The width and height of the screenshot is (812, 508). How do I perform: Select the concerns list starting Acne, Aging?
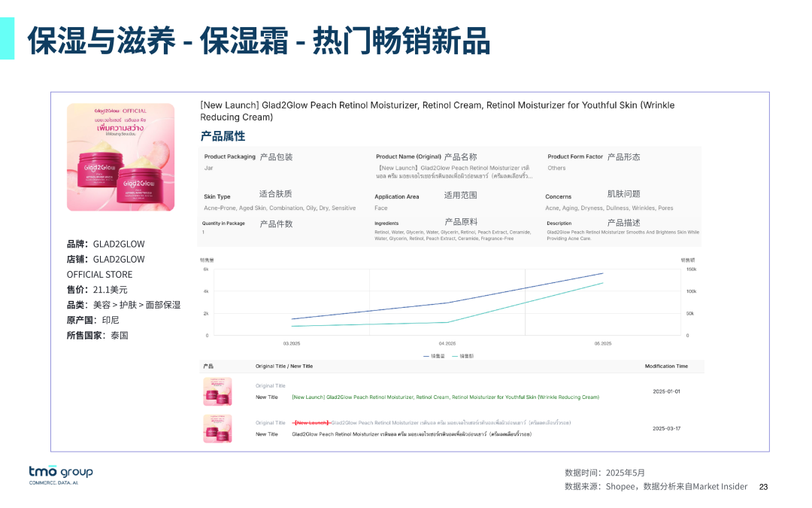[x=609, y=208]
